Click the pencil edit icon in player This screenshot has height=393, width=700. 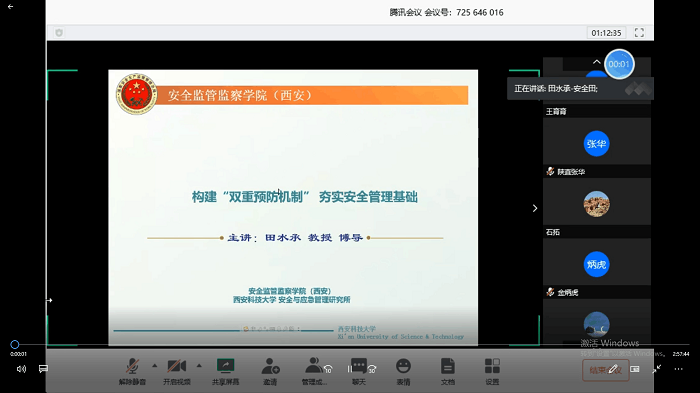pos(613,369)
